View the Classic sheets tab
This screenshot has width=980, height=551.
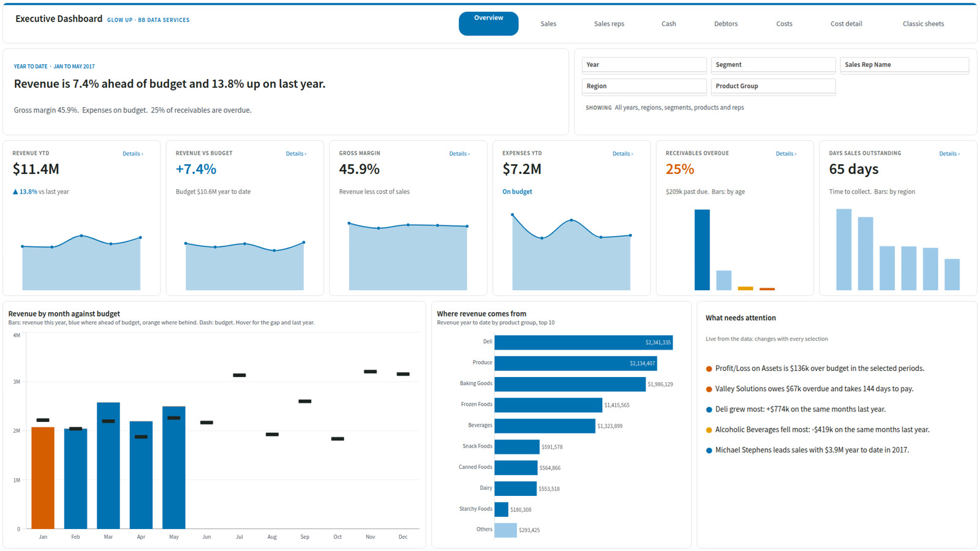click(x=923, y=24)
